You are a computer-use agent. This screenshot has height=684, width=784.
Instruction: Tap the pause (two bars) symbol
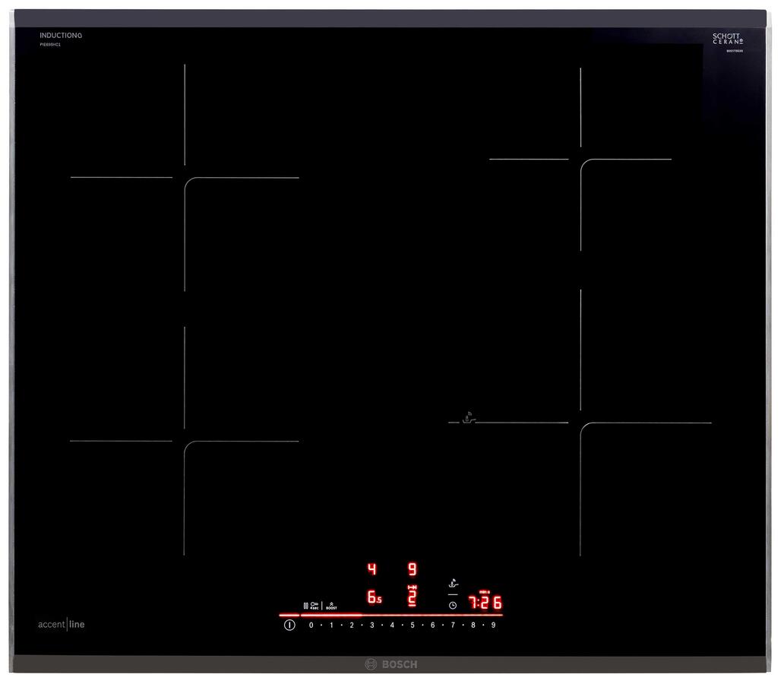pyautogui.click(x=306, y=606)
